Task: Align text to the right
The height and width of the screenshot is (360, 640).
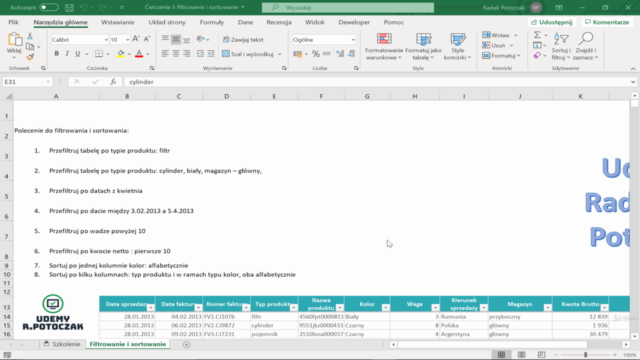Action: pyautogui.click(x=187, y=53)
